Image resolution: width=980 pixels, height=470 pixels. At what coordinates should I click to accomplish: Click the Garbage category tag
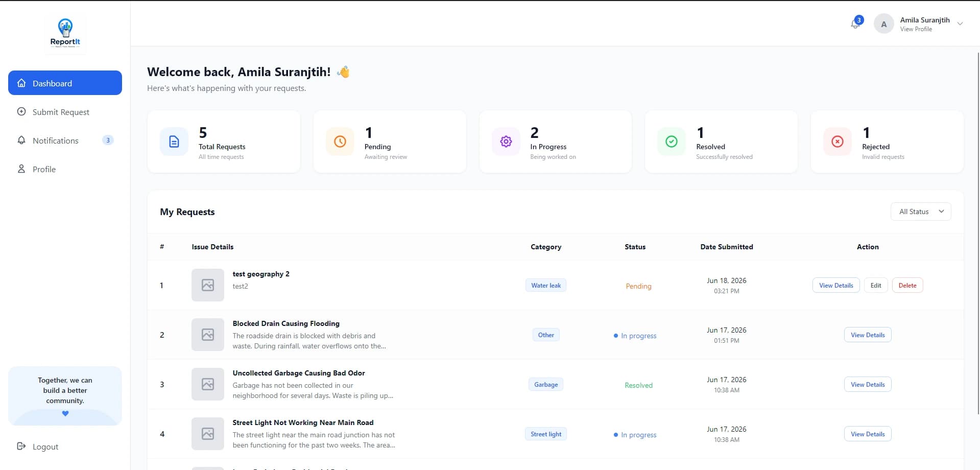(546, 384)
